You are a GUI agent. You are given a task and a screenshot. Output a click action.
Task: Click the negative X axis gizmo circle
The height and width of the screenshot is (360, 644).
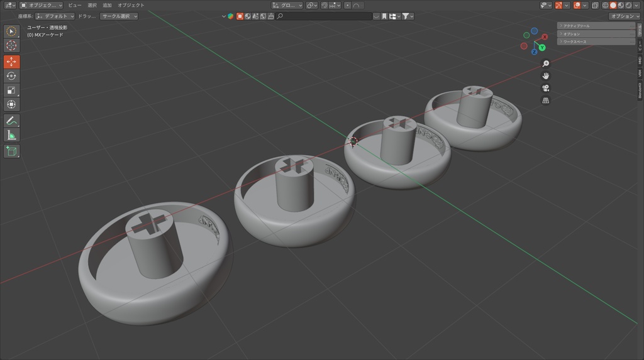(x=524, y=46)
